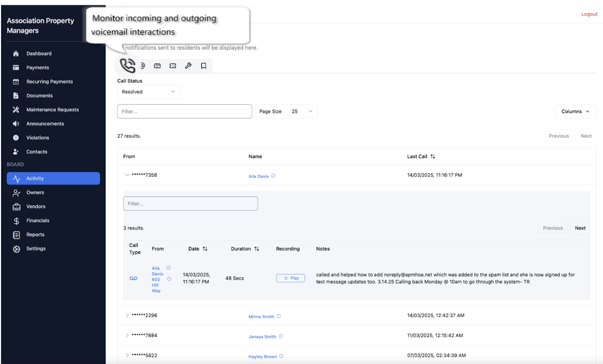603x364 pixels.
Task: Play the 48 Secs voicemail recording
Action: click(290, 278)
